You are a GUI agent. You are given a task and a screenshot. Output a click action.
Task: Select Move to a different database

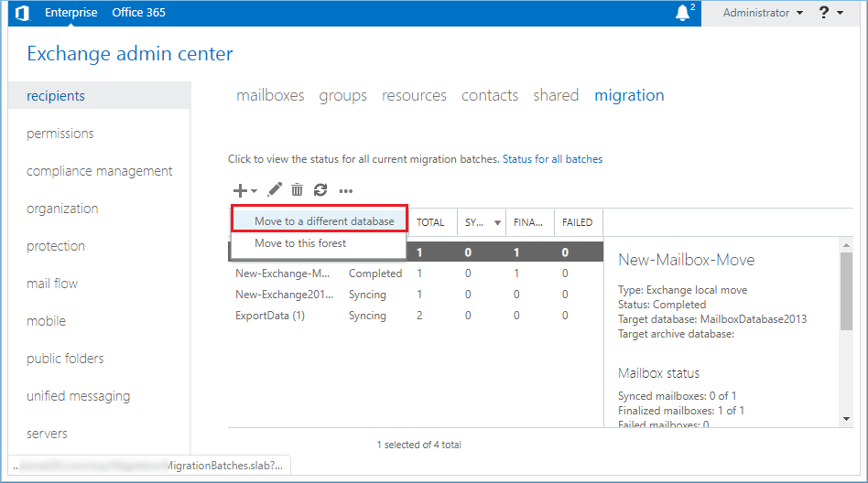tap(319, 220)
